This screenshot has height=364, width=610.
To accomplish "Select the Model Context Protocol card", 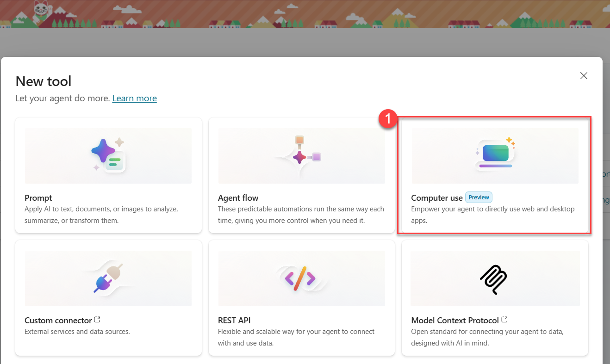I will (494, 298).
